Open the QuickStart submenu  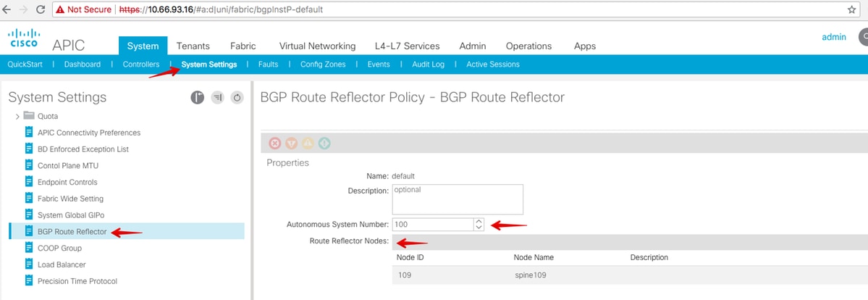click(x=25, y=64)
